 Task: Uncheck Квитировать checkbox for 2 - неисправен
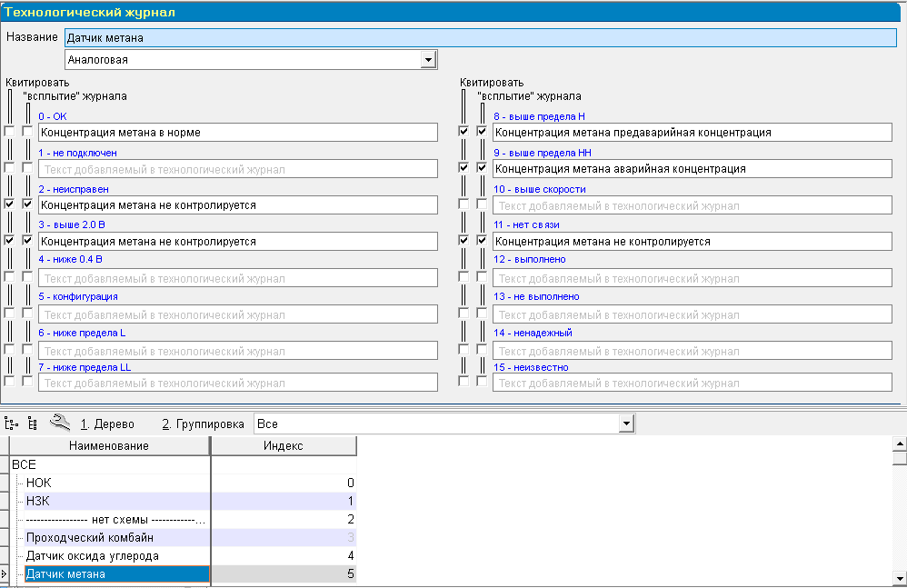[10, 204]
